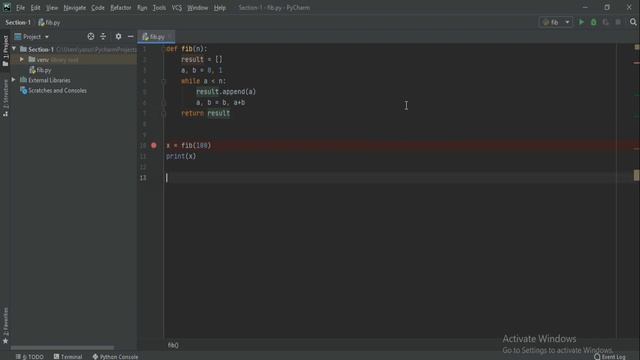The width and height of the screenshot is (640, 360).
Task: Open the View menu
Action: point(52,8)
